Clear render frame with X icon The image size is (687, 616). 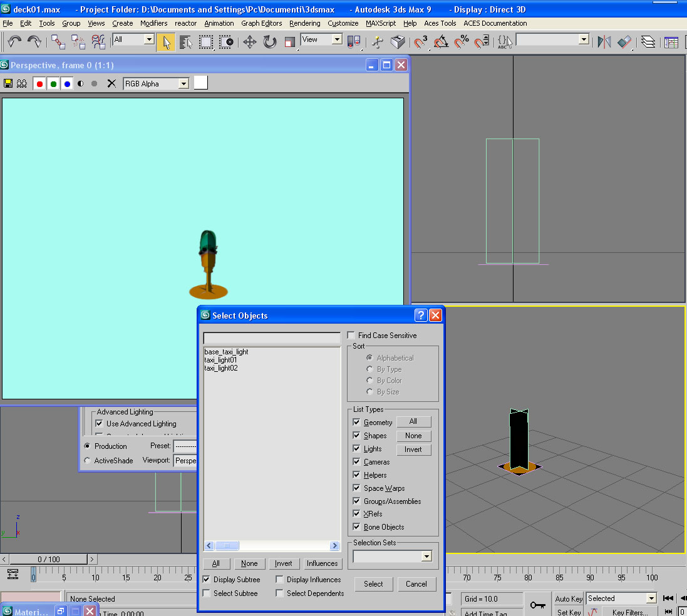tap(111, 83)
